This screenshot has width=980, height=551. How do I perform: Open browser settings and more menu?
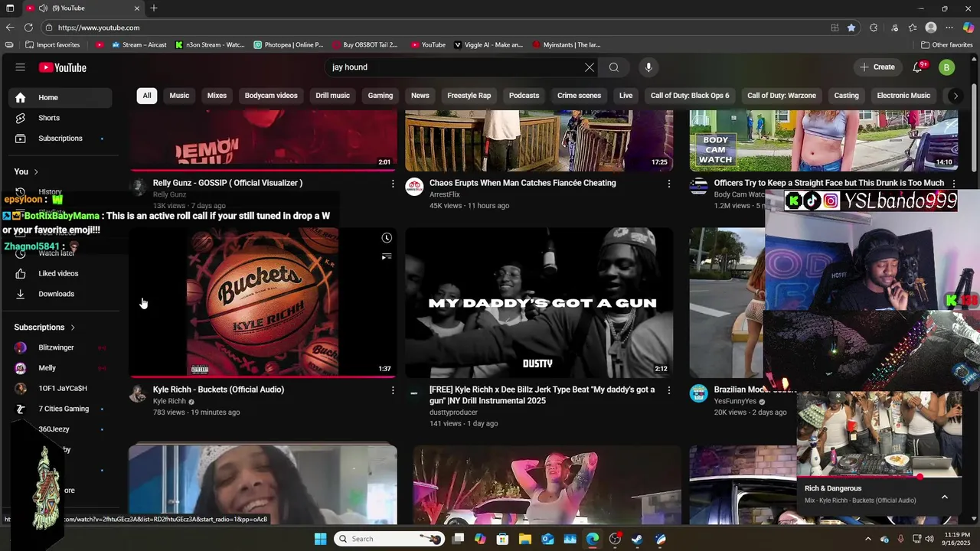[949, 28]
